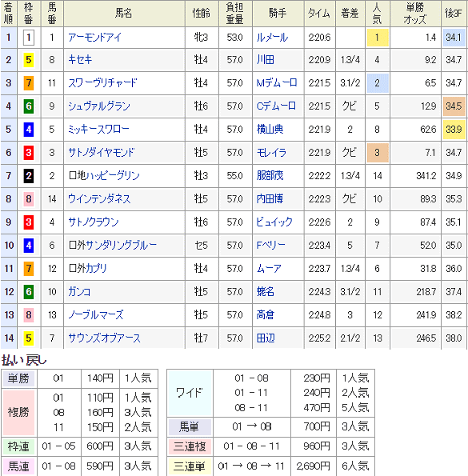Open jockey link 田辺
The height and width of the screenshot is (476, 468).
[266, 338]
